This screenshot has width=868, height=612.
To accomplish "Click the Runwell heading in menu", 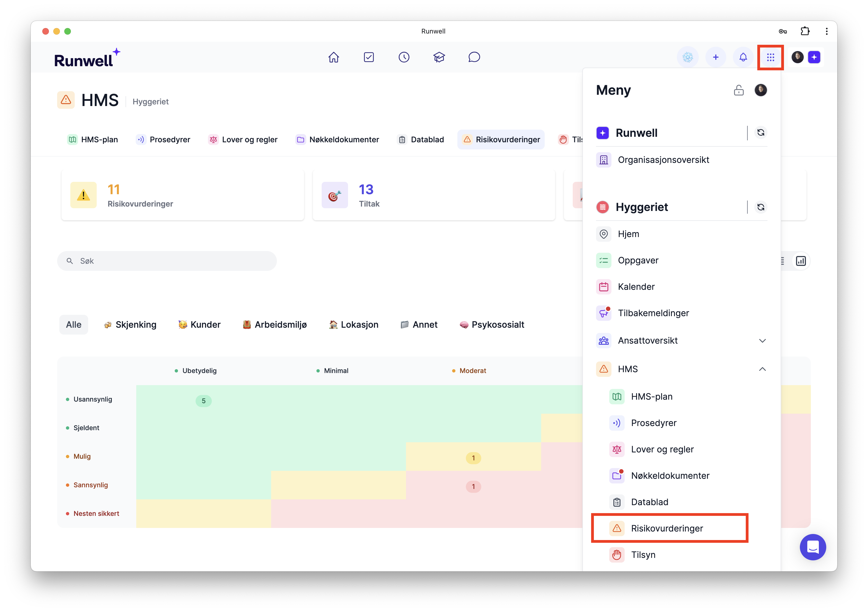I will (x=636, y=133).
